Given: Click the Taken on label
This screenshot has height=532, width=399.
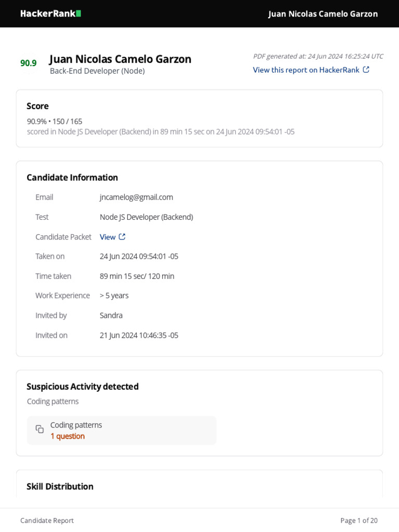Looking at the screenshot, I should [50, 257].
